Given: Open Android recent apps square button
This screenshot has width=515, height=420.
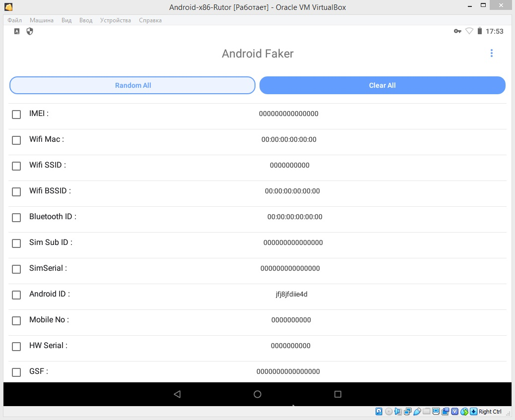Looking at the screenshot, I should tap(338, 394).
